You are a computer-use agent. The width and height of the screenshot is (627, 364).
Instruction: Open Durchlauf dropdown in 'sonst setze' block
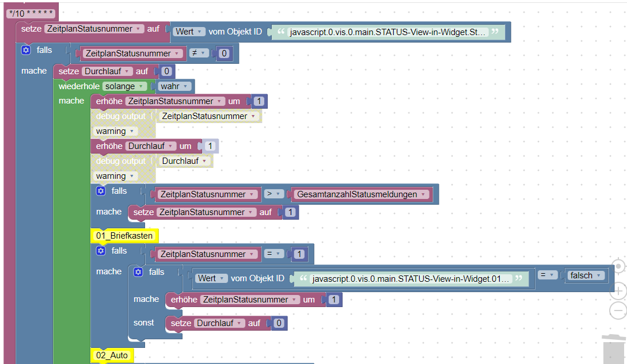point(219,323)
